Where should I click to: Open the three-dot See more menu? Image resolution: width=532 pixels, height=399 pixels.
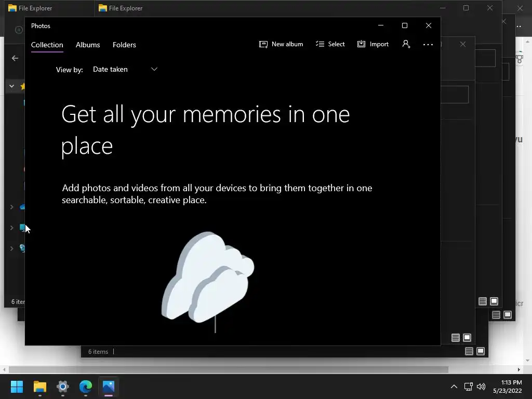tap(428, 45)
